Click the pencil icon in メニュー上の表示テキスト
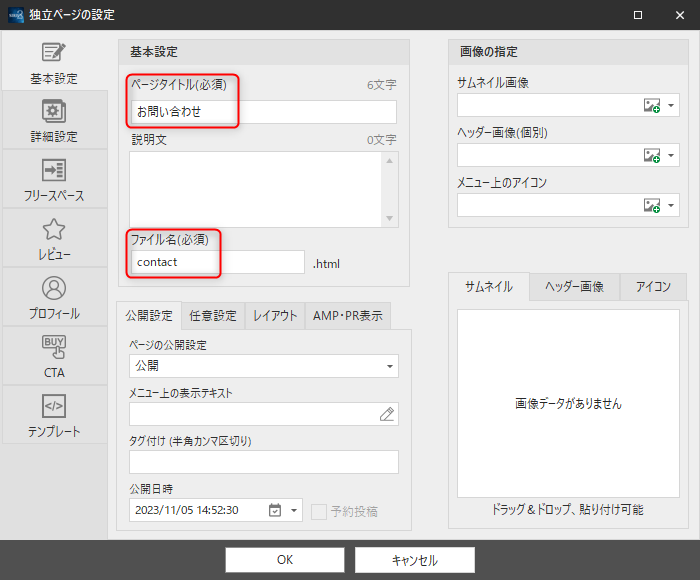The image size is (700, 580). [x=386, y=414]
